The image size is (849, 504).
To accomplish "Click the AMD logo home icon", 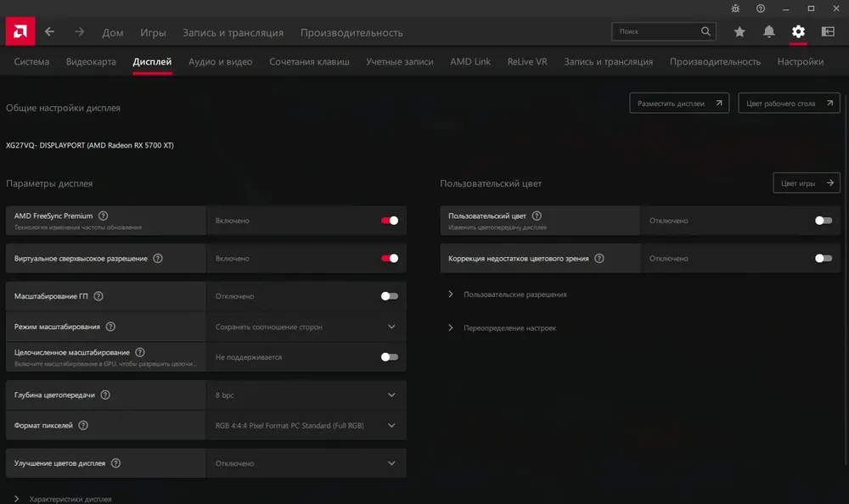I will coord(20,31).
